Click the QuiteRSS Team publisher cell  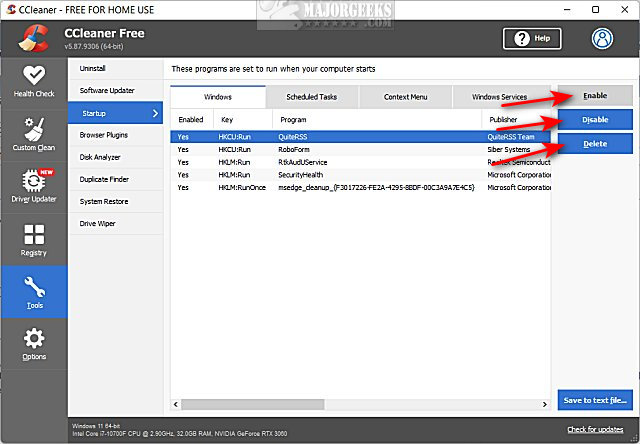click(x=511, y=137)
